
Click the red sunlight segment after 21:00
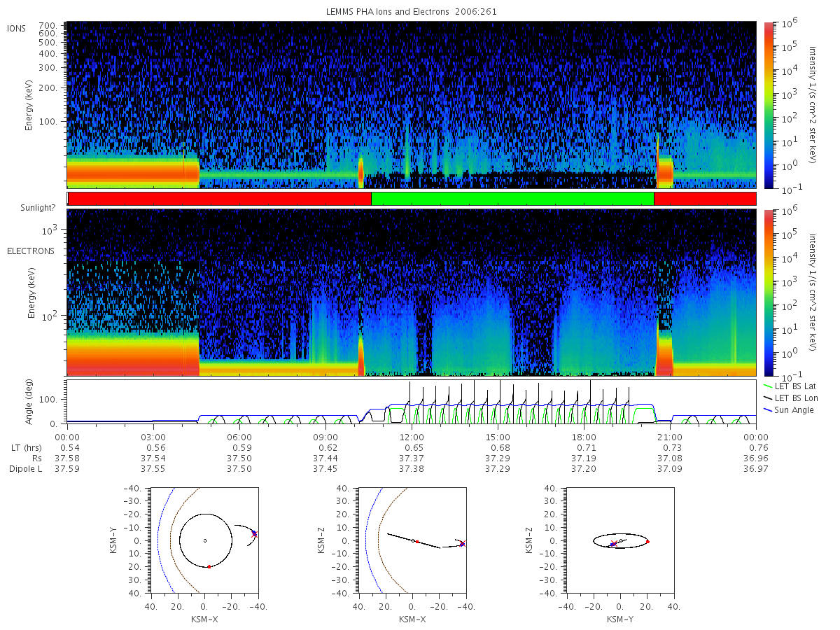pyautogui.click(x=705, y=199)
